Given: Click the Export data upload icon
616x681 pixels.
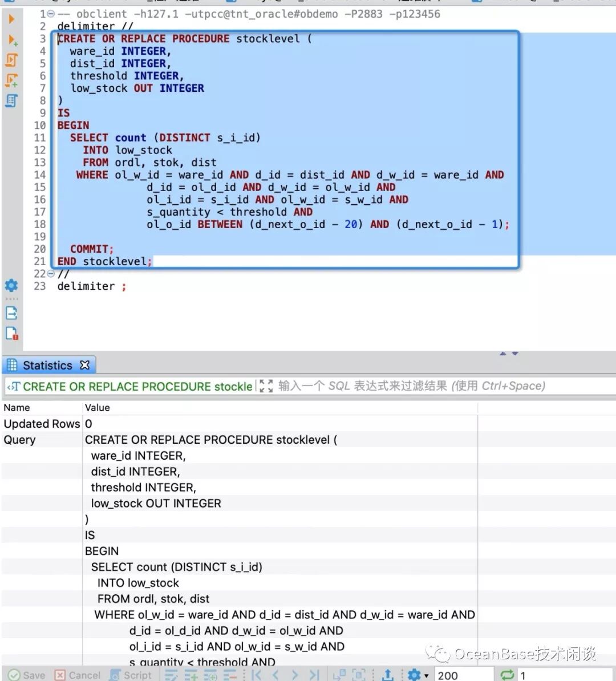Looking at the screenshot, I should click(x=387, y=675).
